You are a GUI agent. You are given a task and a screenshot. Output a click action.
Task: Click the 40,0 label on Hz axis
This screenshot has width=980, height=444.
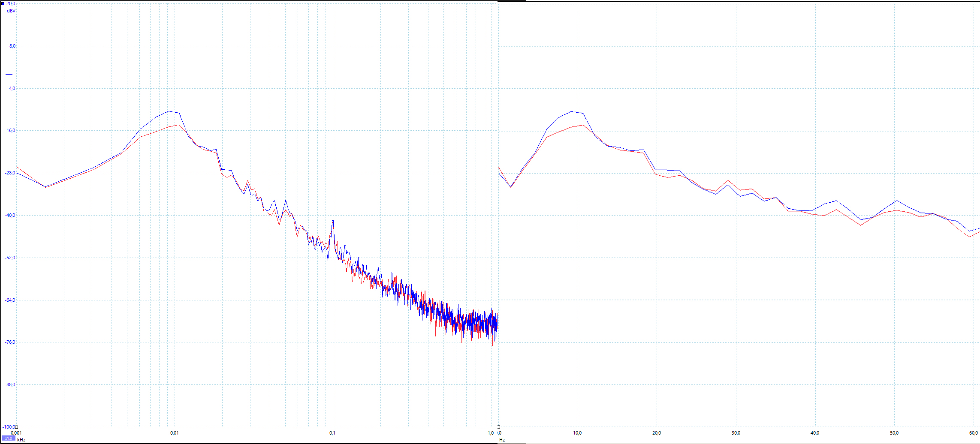click(815, 433)
